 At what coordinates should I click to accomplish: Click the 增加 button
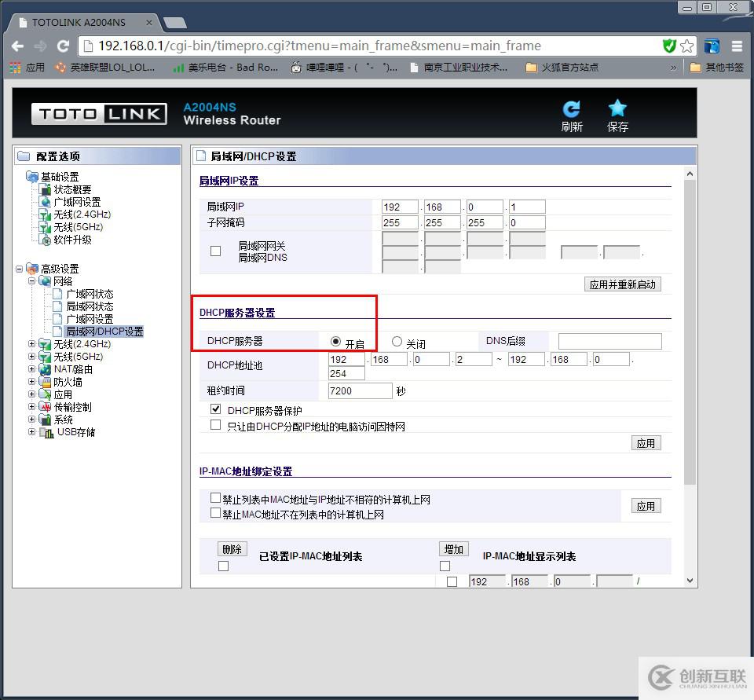[x=453, y=549]
